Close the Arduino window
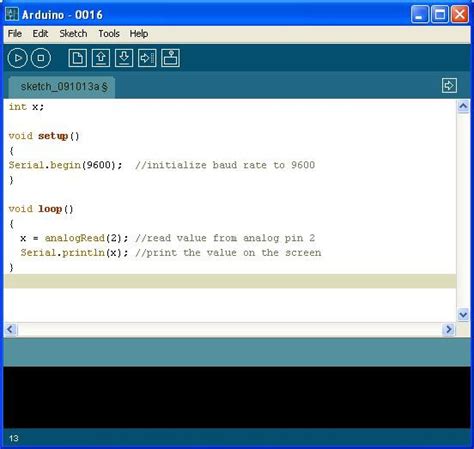The image size is (474, 449). coord(460,14)
